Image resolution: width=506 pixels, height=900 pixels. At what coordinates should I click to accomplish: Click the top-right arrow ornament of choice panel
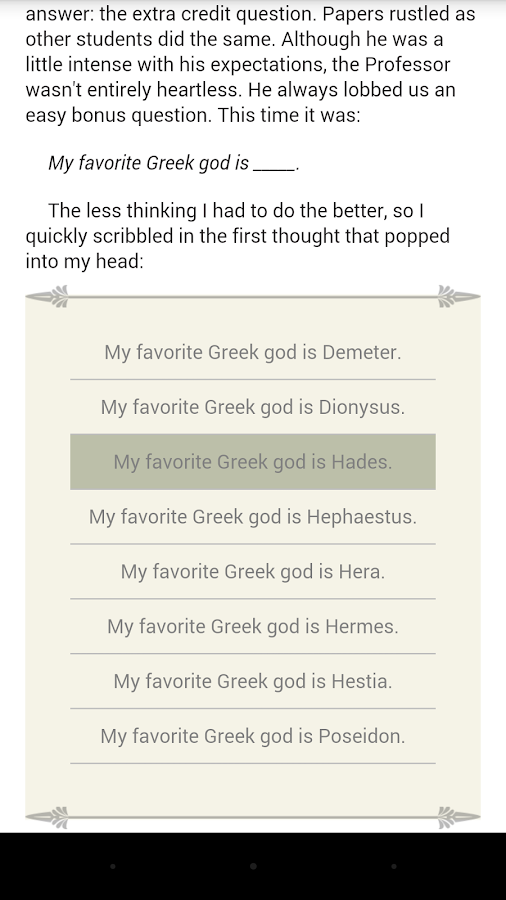[459, 297]
